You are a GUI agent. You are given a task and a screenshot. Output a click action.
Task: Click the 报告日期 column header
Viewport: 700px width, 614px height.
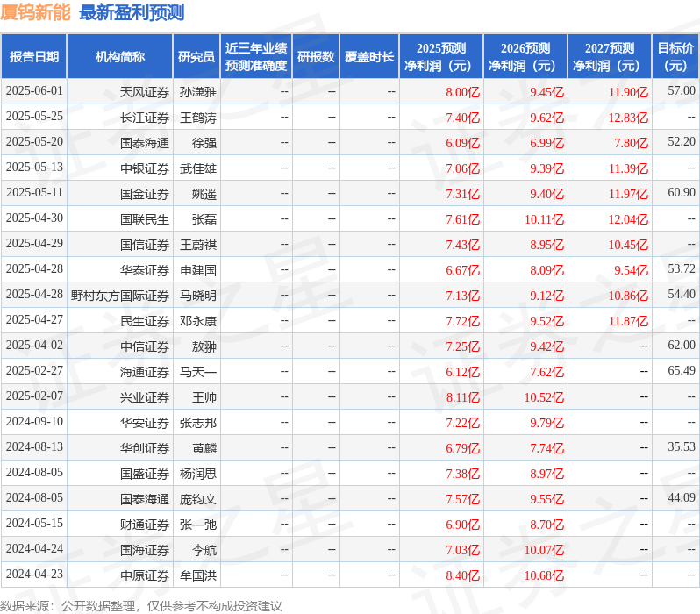click(x=34, y=57)
